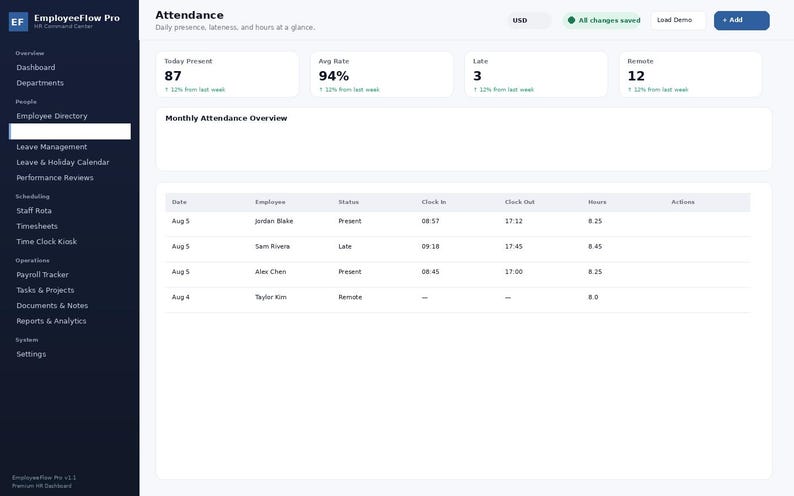Click the Hours column header

(598, 202)
